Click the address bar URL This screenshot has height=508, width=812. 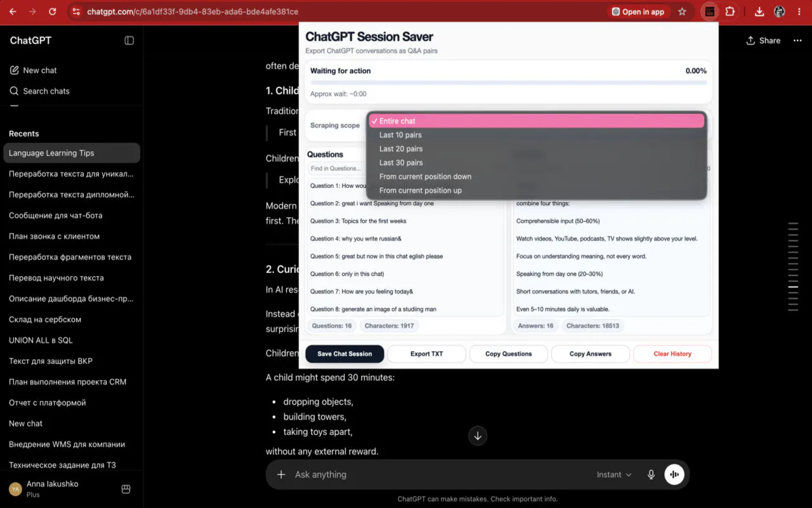pyautogui.click(x=192, y=11)
